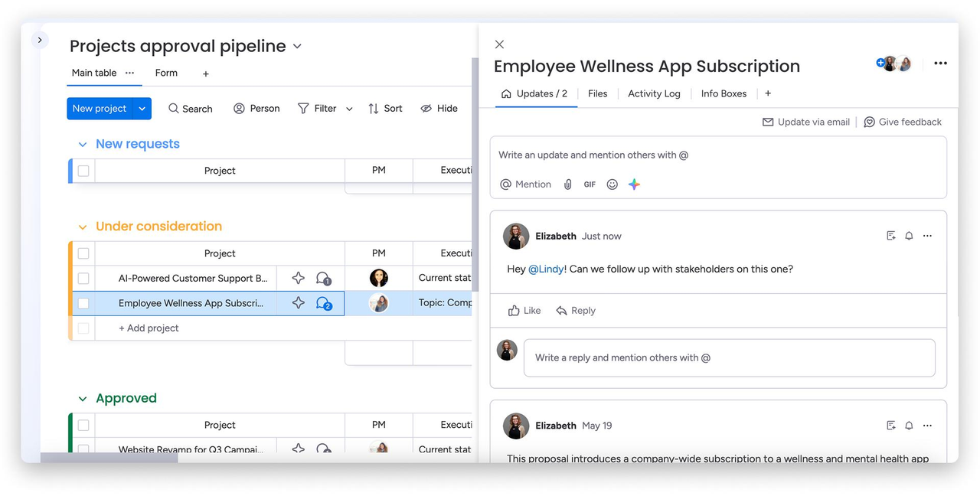Select all items in New requests group
The width and height of the screenshot is (980, 496).
pyautogui.click(x=83, y=171)
